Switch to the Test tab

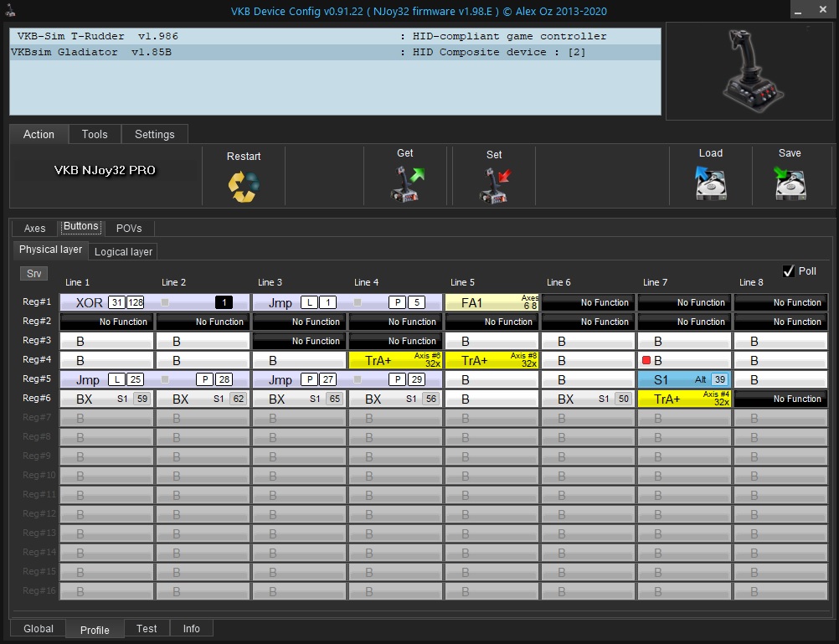pos(147,628)
